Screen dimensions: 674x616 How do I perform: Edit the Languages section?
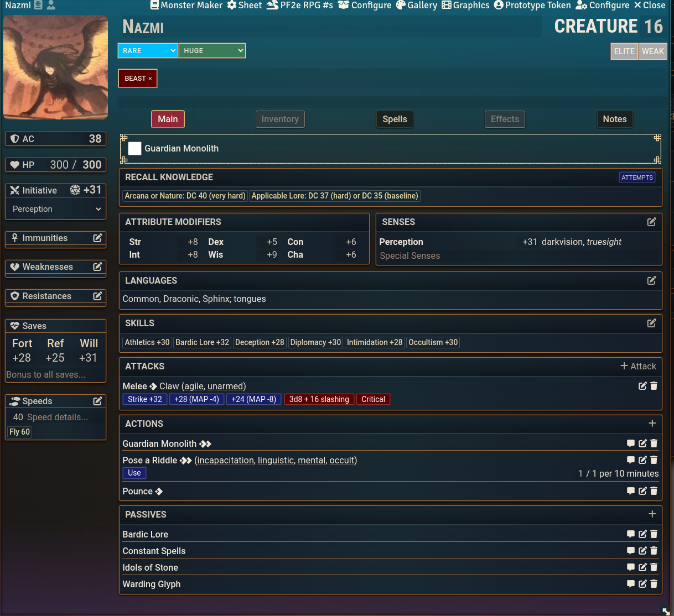(651, 280)
